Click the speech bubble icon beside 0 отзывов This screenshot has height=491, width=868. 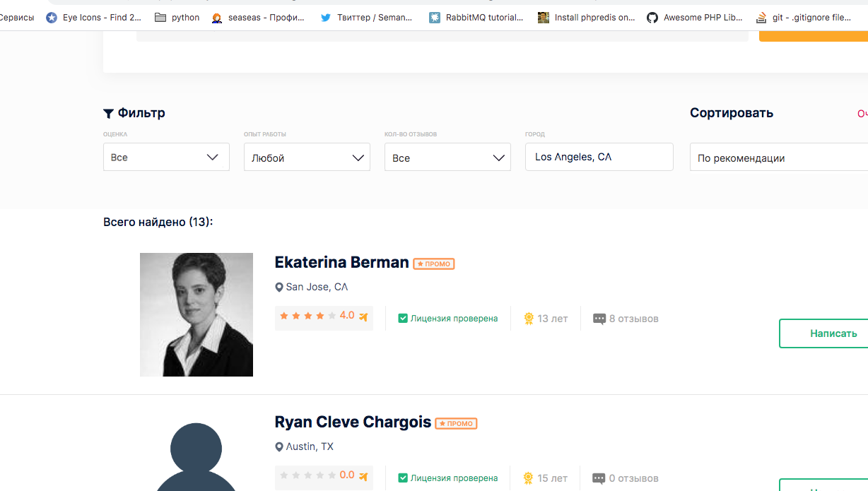pos(599,478)
